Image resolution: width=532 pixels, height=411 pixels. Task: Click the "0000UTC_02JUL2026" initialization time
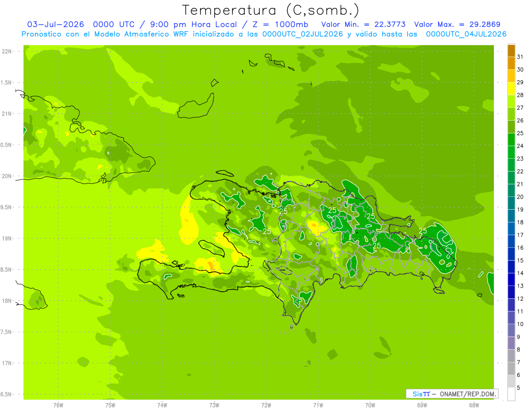pyautogui.click(x=303, y=34)
